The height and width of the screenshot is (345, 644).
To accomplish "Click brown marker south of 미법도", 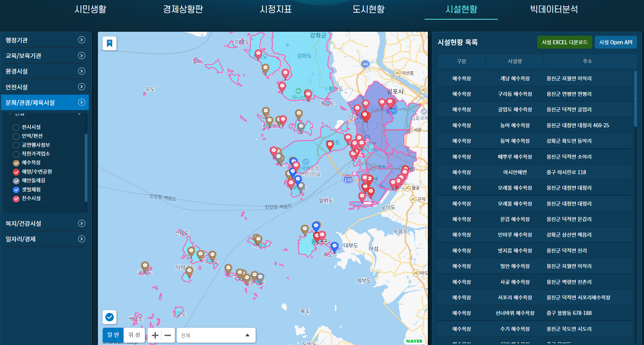I will 265,68.
